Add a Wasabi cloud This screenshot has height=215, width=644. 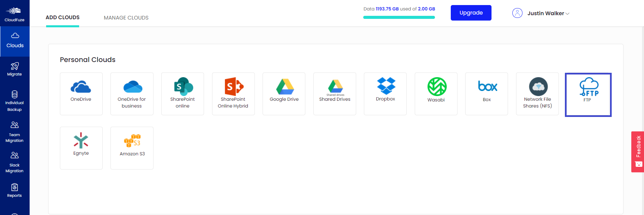click(x=436, y=94)
